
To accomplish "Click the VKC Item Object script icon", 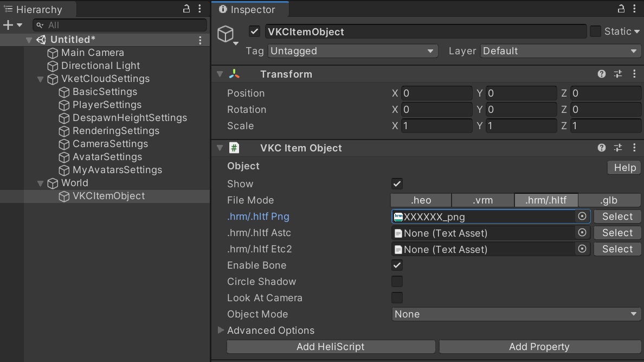I will [x=233, y=148].
